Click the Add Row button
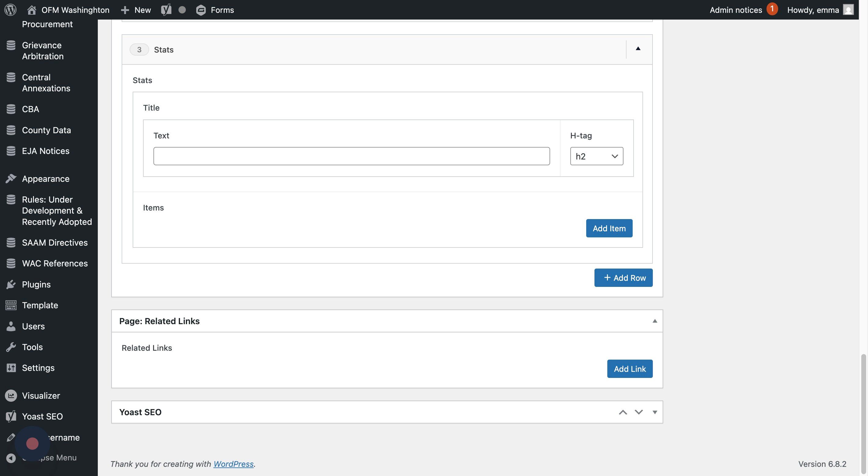 click(x=623, y=278)
